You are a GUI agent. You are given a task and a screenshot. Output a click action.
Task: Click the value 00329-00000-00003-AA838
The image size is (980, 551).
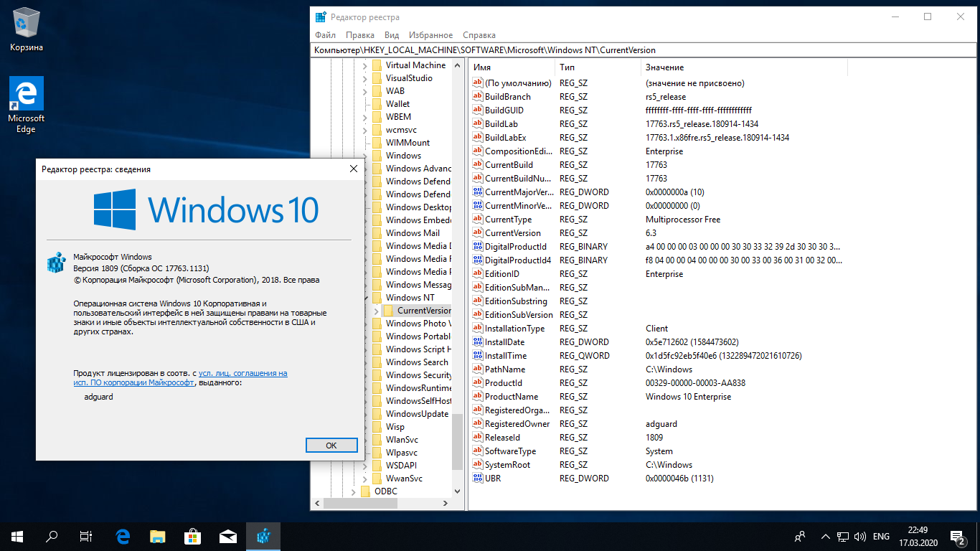(694, 383)
